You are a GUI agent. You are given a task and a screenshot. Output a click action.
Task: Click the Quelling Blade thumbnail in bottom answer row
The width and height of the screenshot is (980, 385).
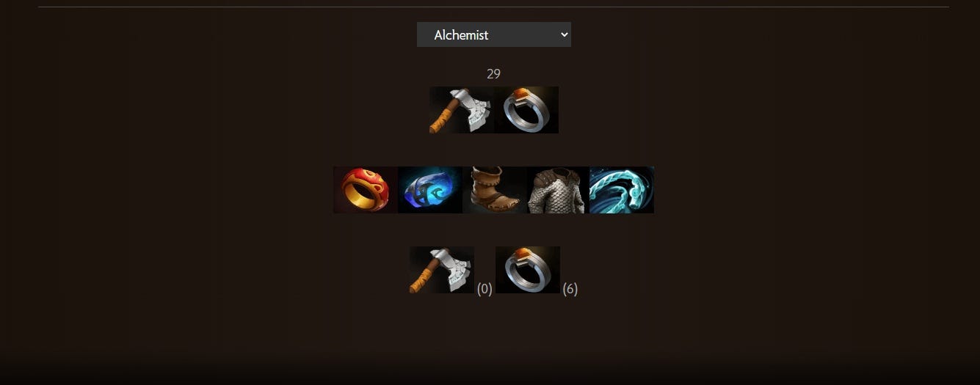tap(442, 270)
